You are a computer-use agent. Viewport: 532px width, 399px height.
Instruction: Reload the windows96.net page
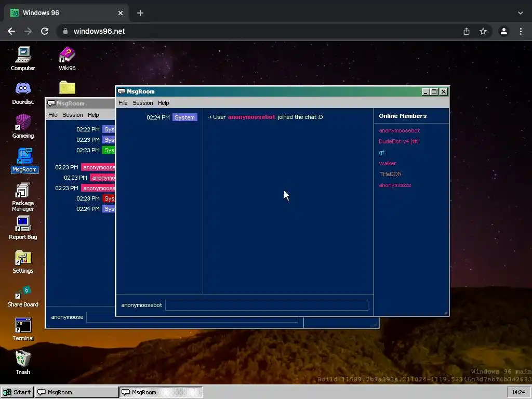45,31
